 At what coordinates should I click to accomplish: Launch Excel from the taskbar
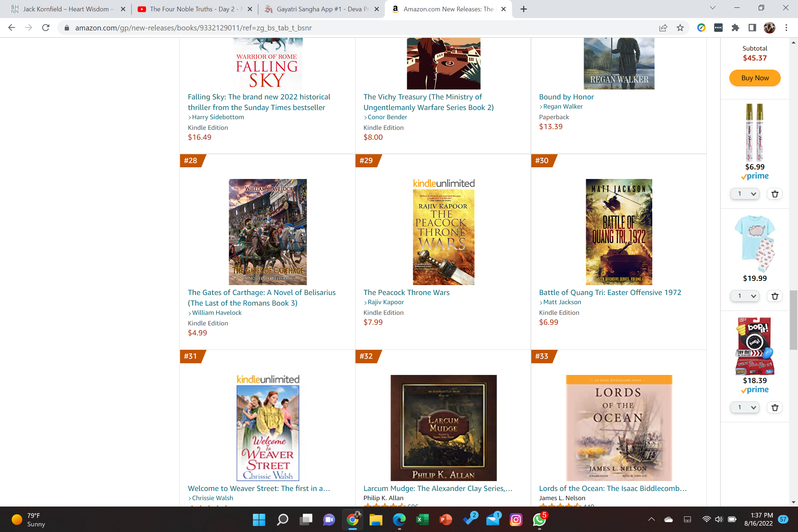[x=422, y=519]
